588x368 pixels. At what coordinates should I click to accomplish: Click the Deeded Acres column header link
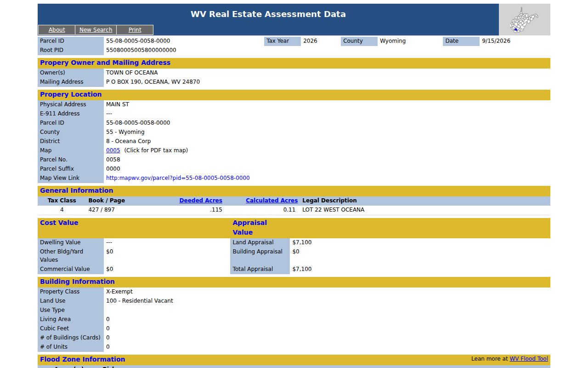click(x=201, y=201)
